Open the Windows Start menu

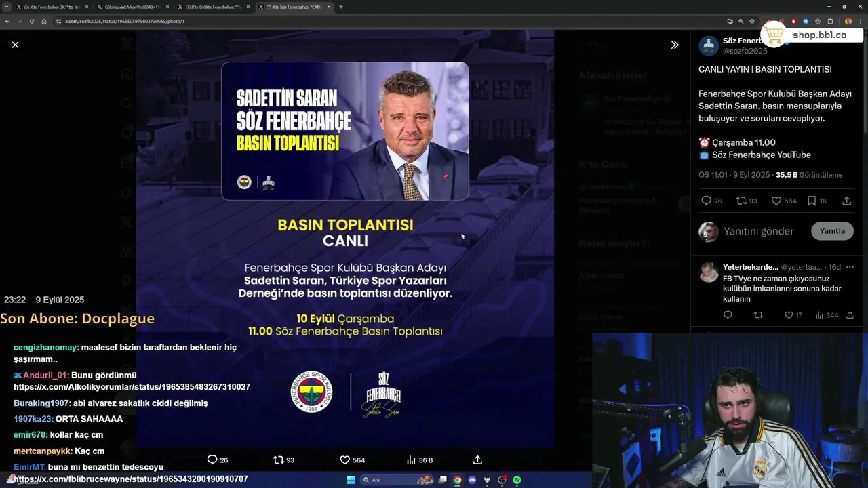tap(351, 480)
